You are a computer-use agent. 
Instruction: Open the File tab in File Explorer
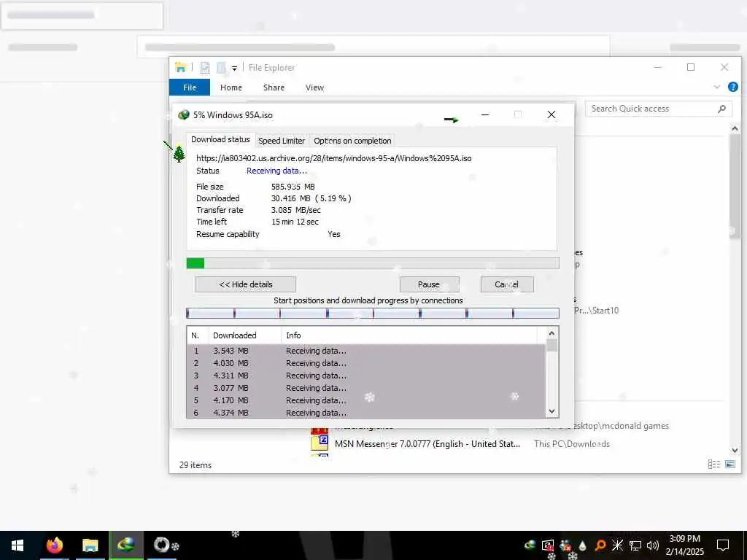click(x=190, y=87)
